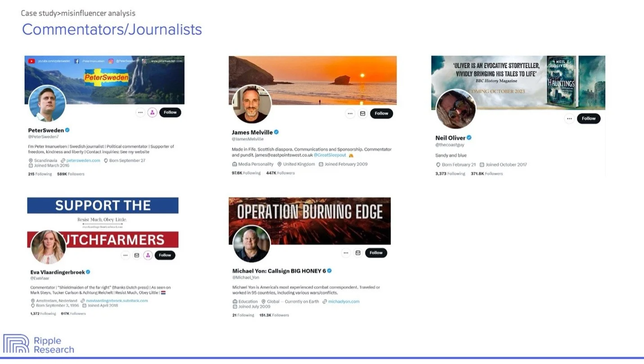
Task: Click the purple subscribe icon on Eva Vlaardingerbroek's profile
Action: (148, 255)
